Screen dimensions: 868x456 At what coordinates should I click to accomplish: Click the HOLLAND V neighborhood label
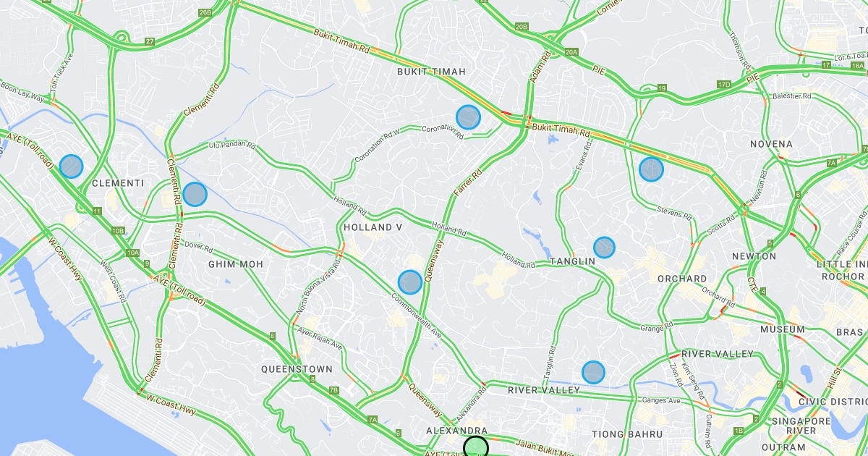tap(373, 227)
